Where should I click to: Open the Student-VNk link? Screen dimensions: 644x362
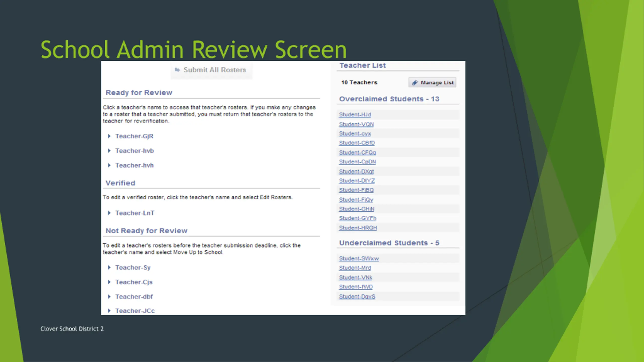pos(355,278)
